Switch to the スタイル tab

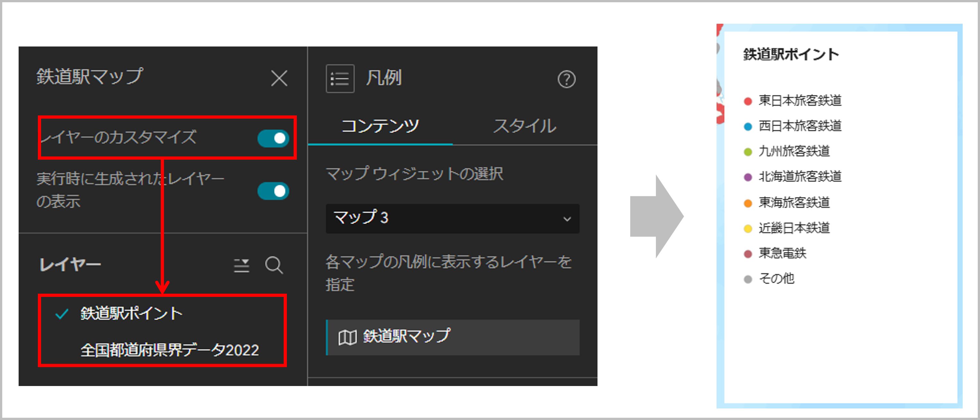[x=525, y=126]
